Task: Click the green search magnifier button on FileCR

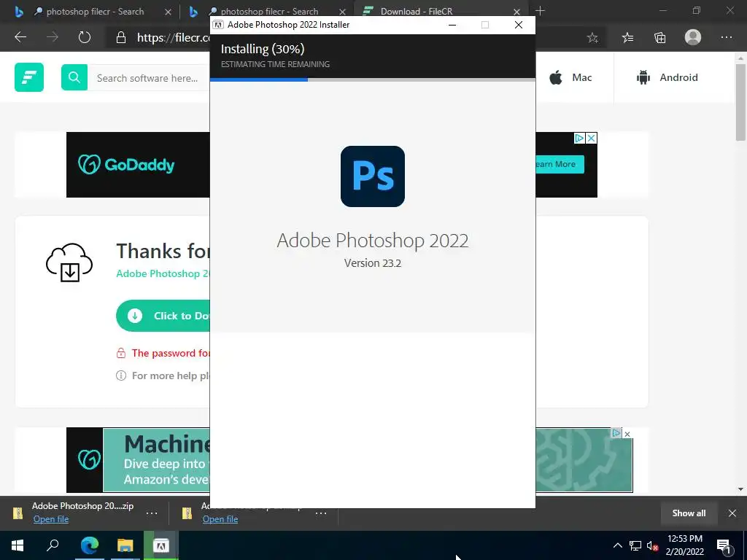Action: pos(74,77)
